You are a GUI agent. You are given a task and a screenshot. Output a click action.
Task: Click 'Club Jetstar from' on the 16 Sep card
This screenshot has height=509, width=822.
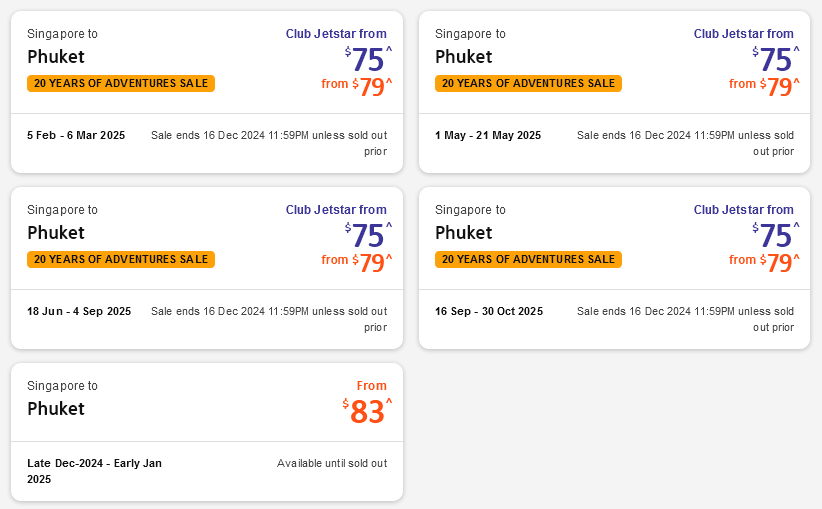pyautogui.click(x=743, y=210)
